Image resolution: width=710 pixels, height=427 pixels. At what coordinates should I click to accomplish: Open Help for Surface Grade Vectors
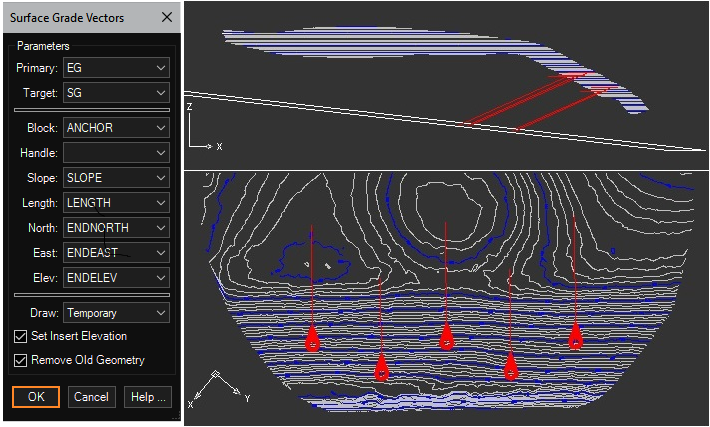(148, 397)
